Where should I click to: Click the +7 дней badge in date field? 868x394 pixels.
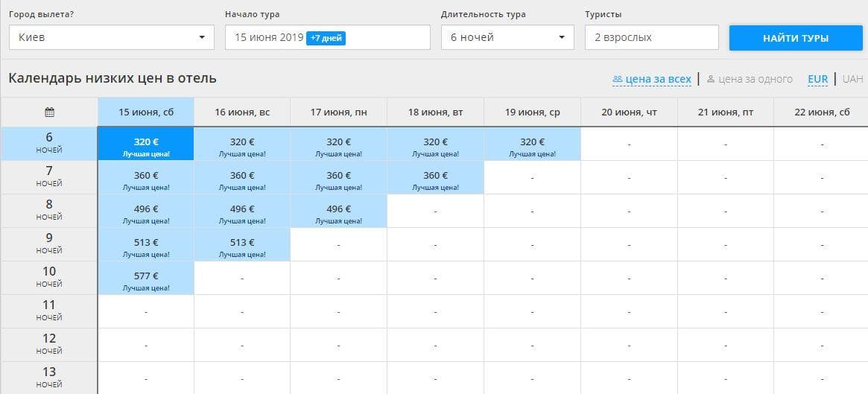[x=326, y=38]
